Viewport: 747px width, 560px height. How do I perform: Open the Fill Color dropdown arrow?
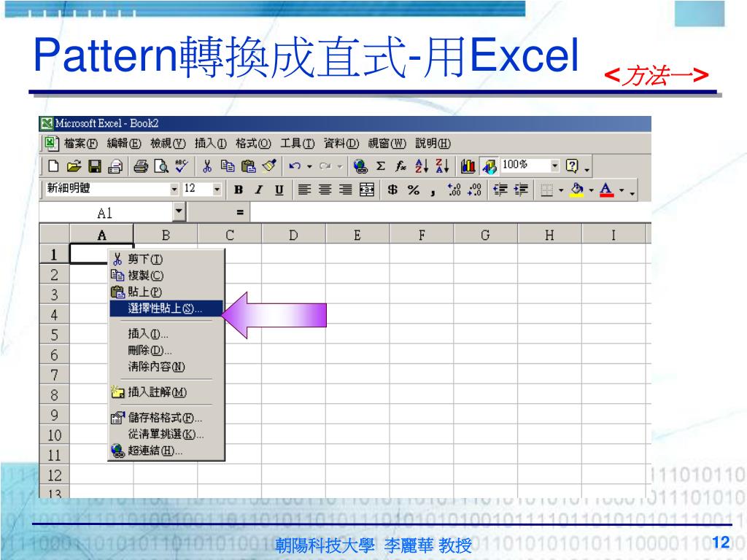click(591, 190)
